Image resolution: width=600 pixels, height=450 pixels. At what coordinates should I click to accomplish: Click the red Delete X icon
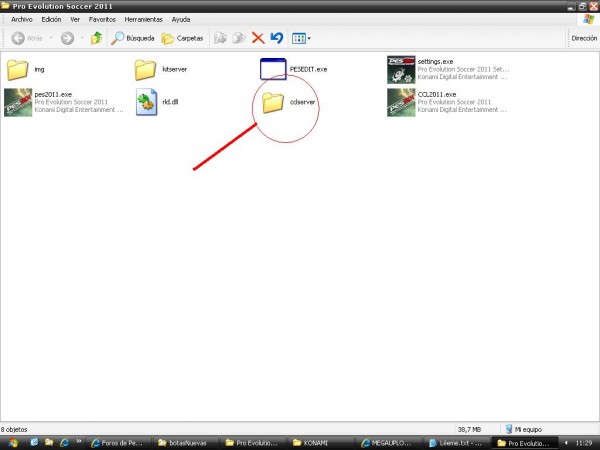[258, 38]
